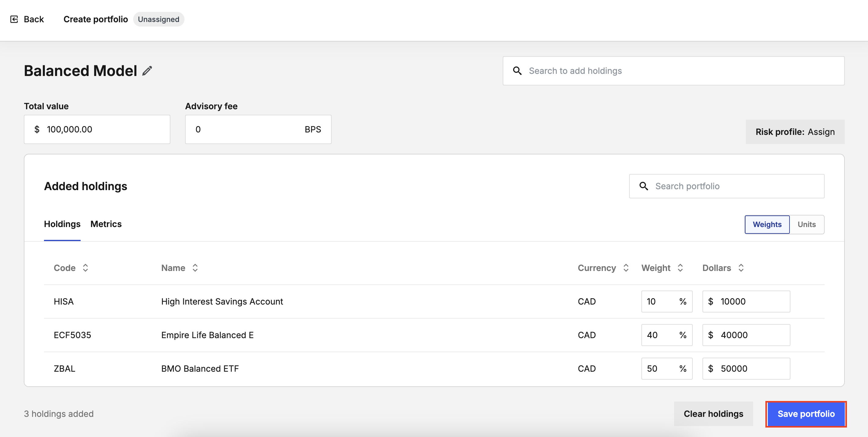This screenshot has width=868, height=437.
Task: Sort by the Code column arrows
Action: point(85,268)
